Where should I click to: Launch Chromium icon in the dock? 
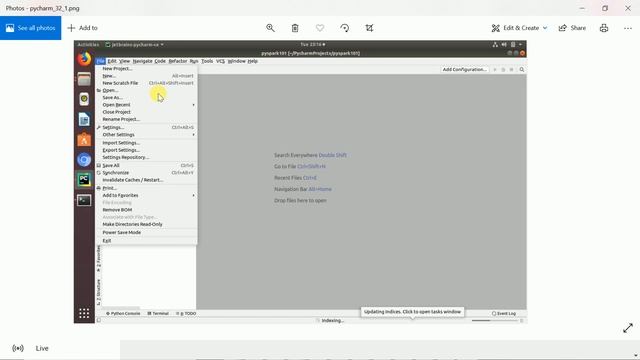point(84,160)
